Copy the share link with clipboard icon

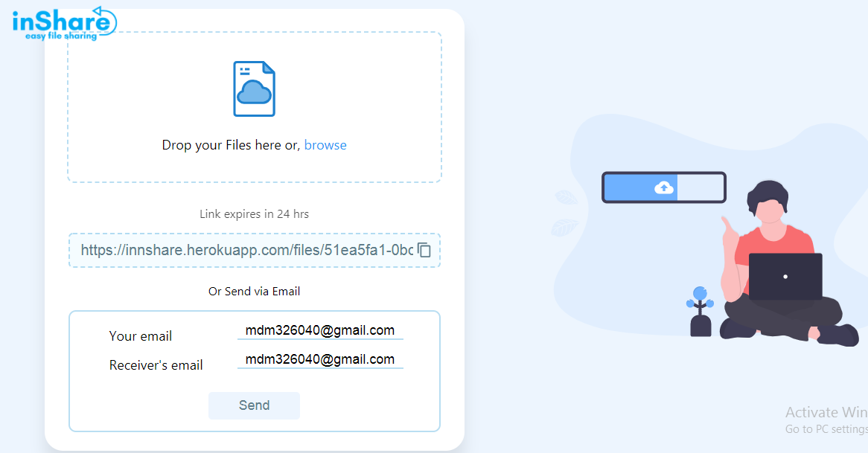tap(424, 250)
